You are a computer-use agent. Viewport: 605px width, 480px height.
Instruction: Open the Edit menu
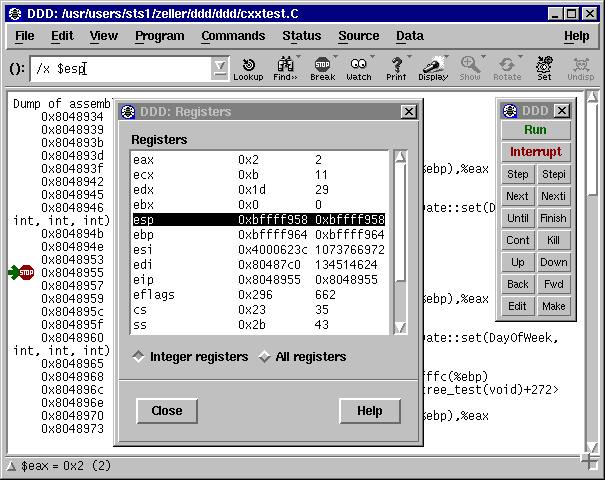click(x=62, y=36)
